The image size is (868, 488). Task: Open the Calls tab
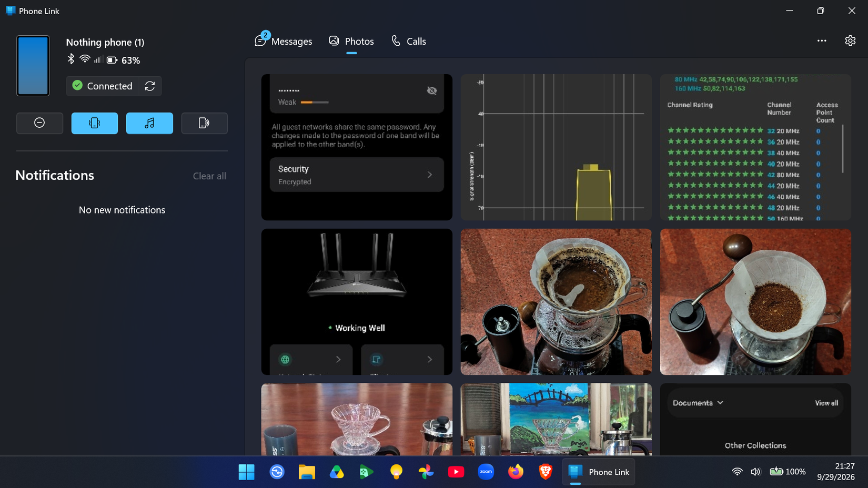[x=409, y=41]
